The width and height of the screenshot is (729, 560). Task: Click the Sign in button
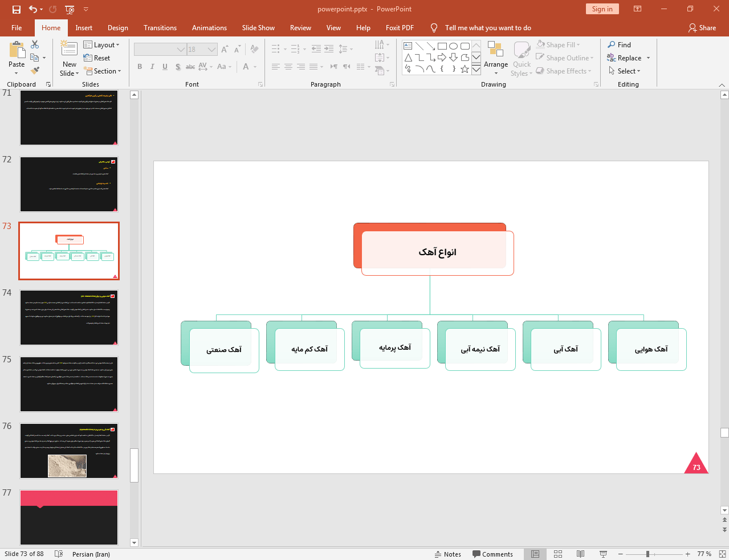pos(602,9)
